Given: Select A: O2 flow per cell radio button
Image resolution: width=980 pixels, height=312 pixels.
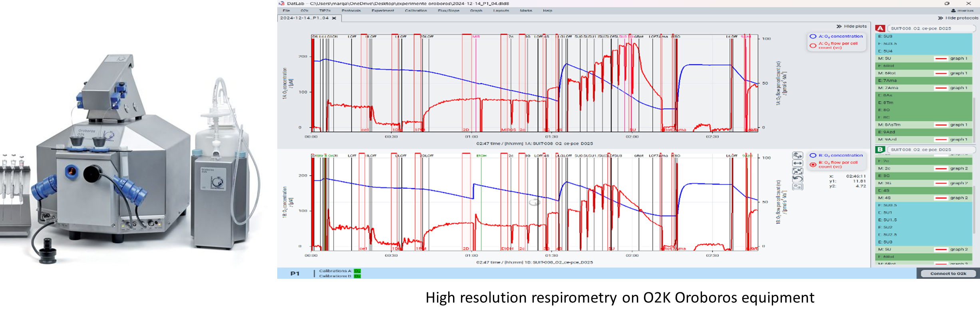Looking at the screenshot, I should pyautogui.click(x=813, y=46).
